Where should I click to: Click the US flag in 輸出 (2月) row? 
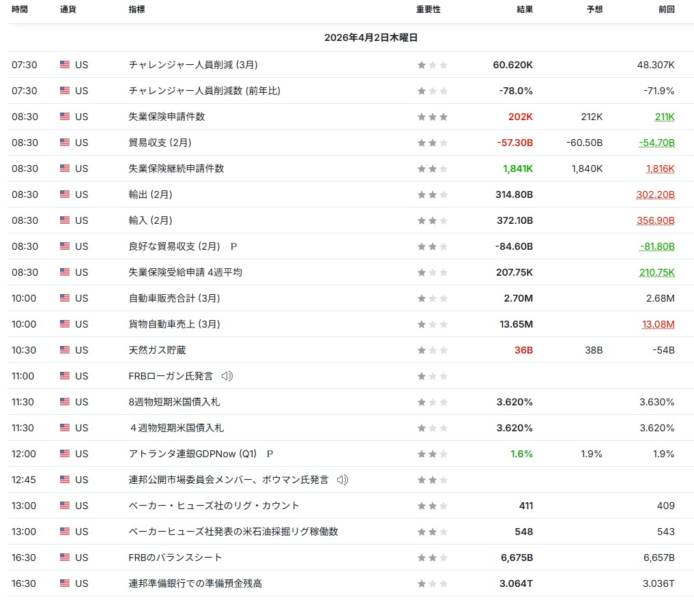click(x=65, y=194)
